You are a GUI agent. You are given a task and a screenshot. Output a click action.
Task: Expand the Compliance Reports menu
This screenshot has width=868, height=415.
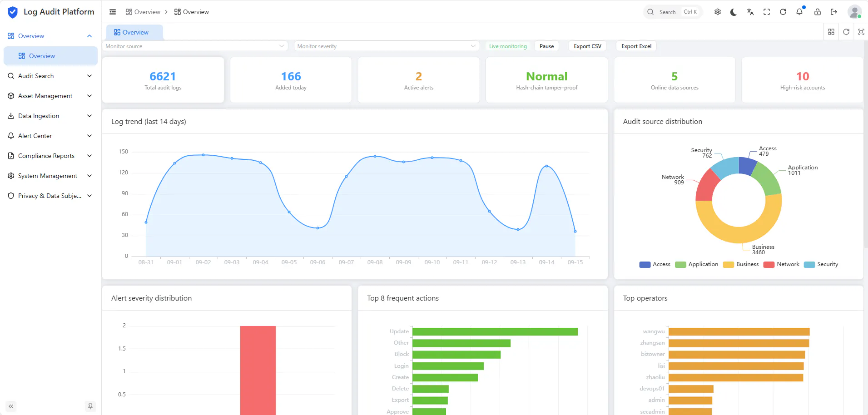[x=50, y=156]
